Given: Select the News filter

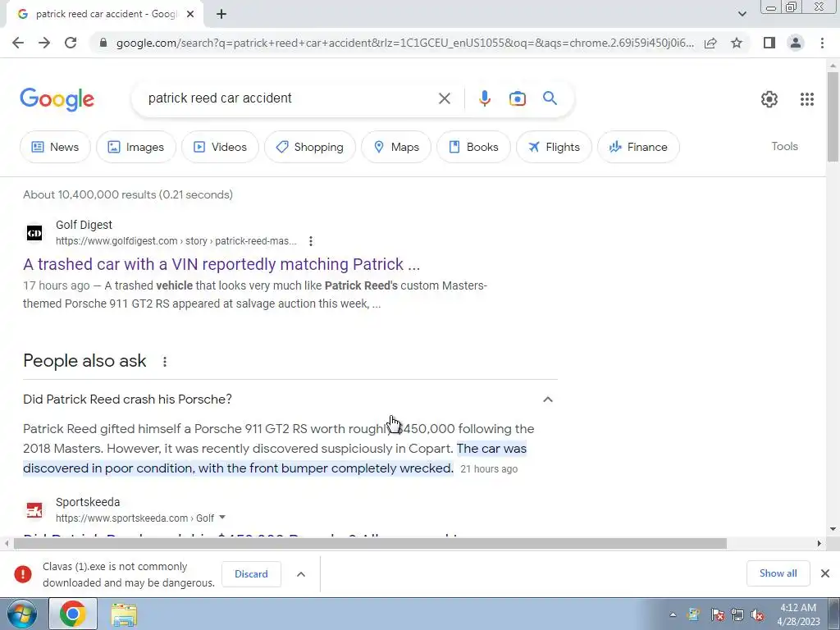Looking at the screenshot, I should 55,147.
